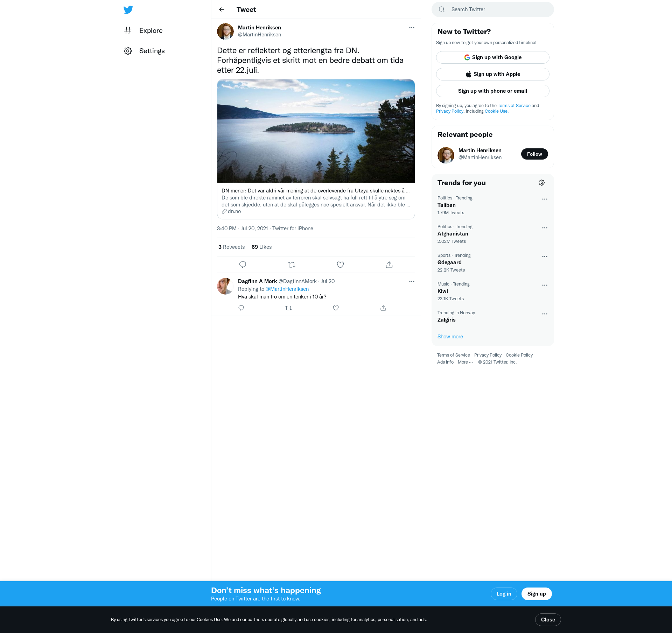Go back using the arrow icon
Image resolution: width=672 pixels, height=633 pixels.
pyautogui.click(x=222, y=9)
